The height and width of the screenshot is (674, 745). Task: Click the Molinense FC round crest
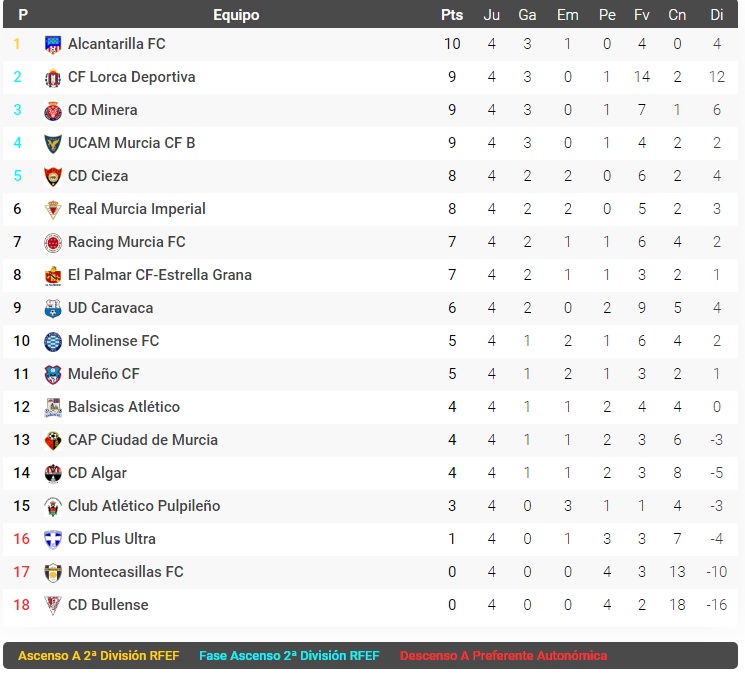point(53,342)
